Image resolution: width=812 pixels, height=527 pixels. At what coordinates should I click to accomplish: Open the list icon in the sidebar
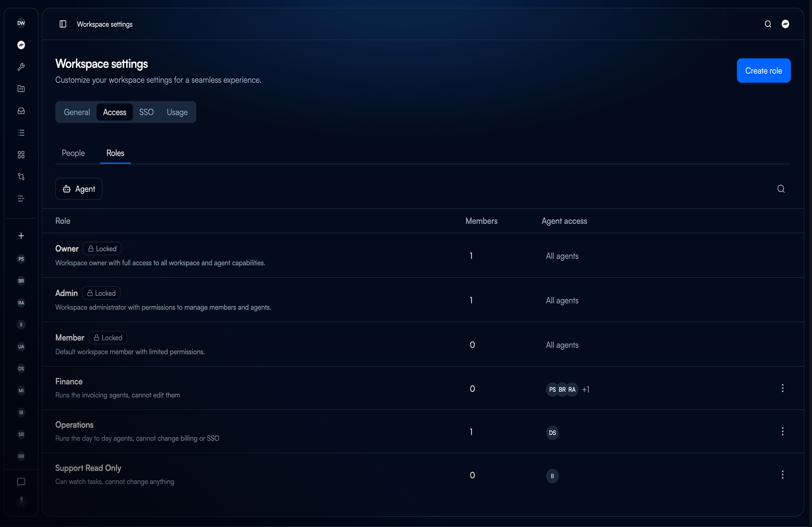click(21, 133)
